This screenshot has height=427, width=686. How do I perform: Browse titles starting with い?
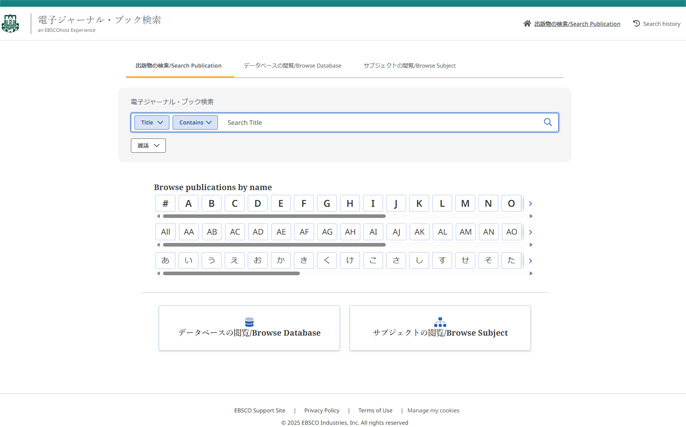[189, 260]
